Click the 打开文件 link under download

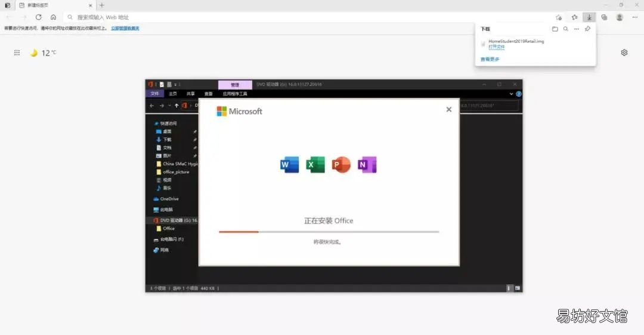tap(497, 47)
